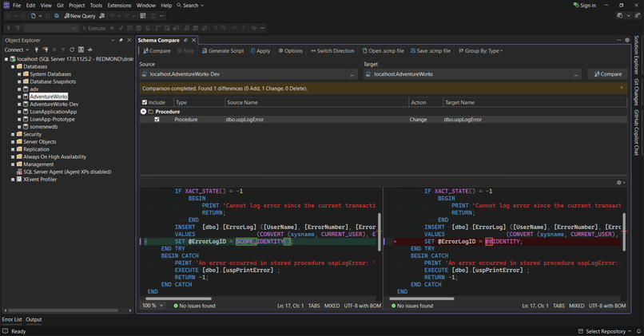The image size is (644, 336).
Task: Dismiss the comparison completed message bar
Action: coord(622,87)
